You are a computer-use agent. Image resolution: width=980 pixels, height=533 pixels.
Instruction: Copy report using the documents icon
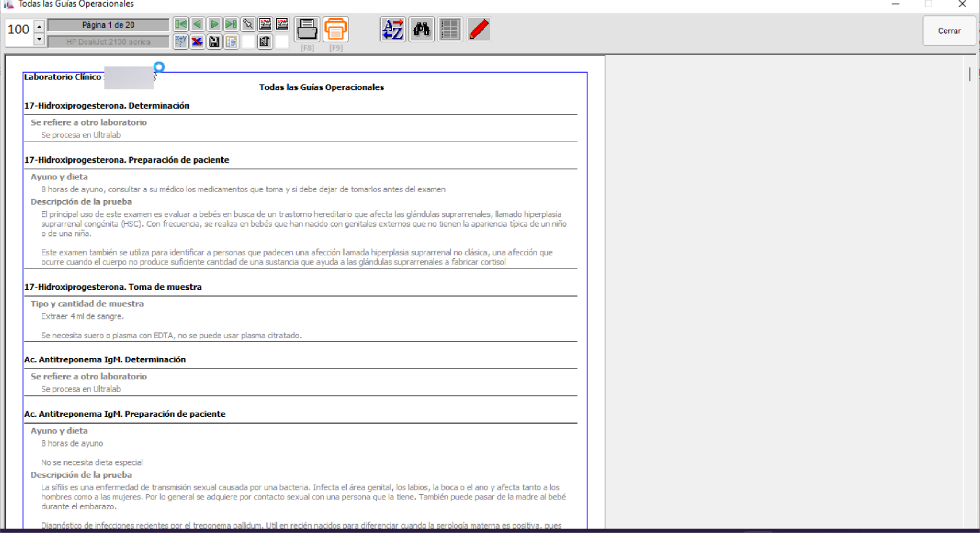click(x=231, y=41)
